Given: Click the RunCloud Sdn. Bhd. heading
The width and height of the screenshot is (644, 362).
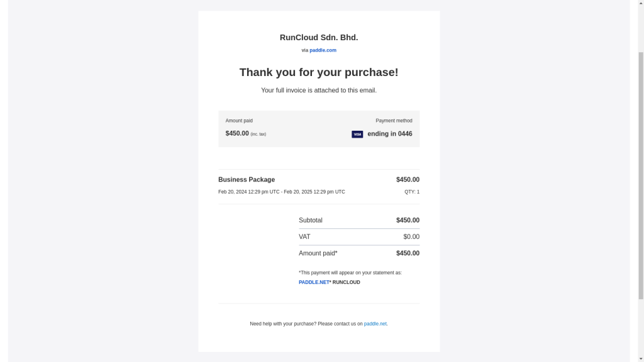Looking at the screenshot, I should pos(319,37).
